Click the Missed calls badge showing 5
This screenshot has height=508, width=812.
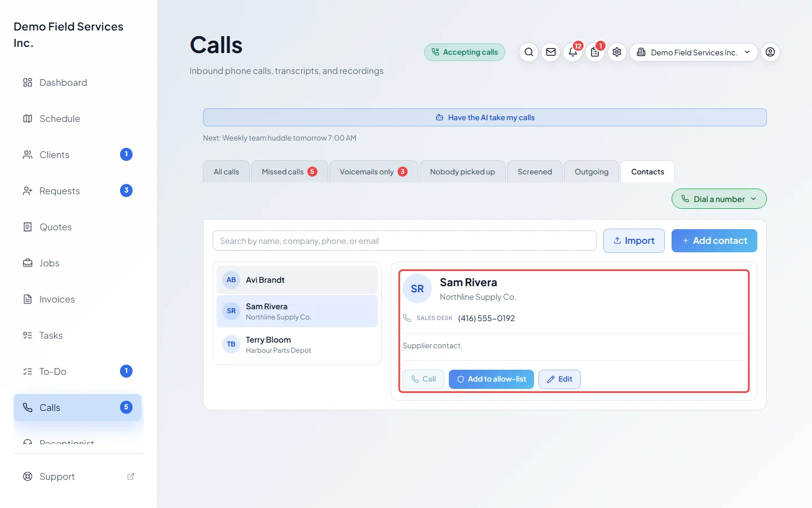point(312,172)
